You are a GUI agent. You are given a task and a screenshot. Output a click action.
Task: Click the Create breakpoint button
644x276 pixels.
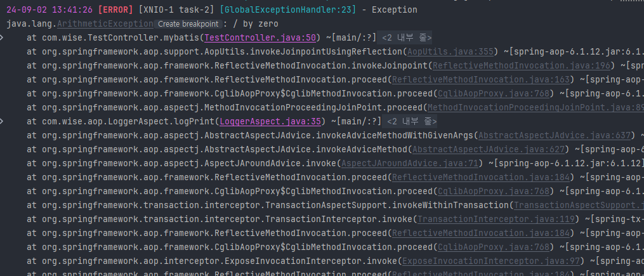(x=189, y=24)
